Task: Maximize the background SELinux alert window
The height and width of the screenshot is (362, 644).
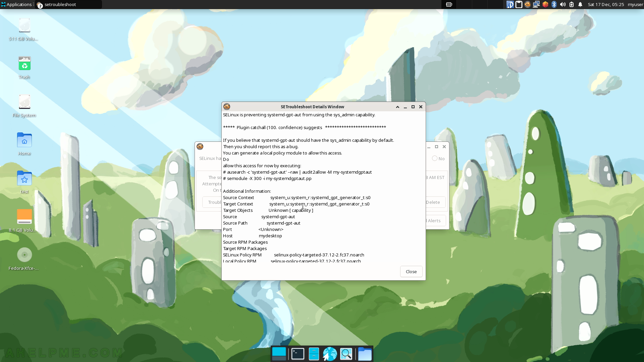Action: (436, 147)
